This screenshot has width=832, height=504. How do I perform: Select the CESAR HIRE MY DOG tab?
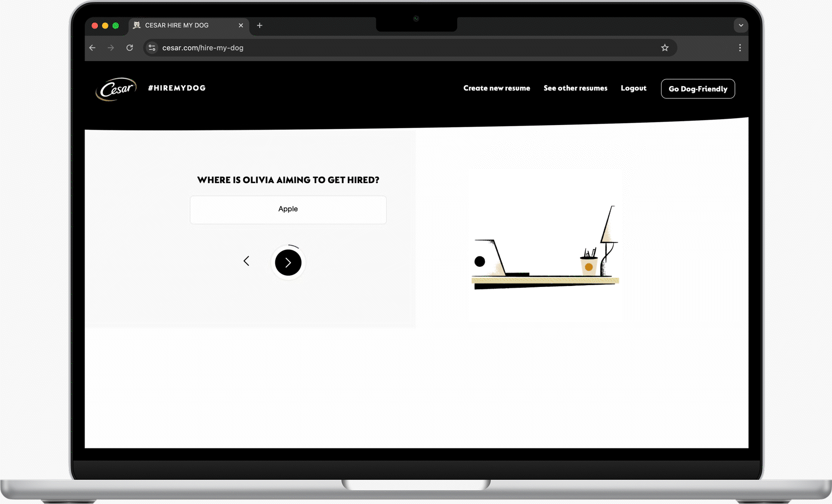coord(182,26)
